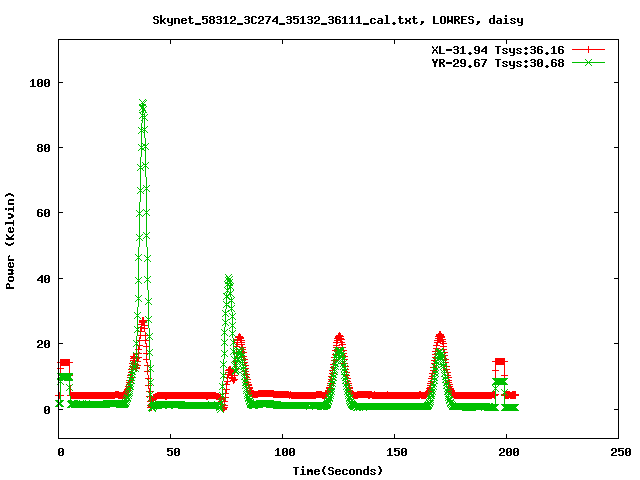Click the x-axis tick label 200
The width and height of the screenshot is (640, 480).
pyautogui.click(x=509, y=452)
